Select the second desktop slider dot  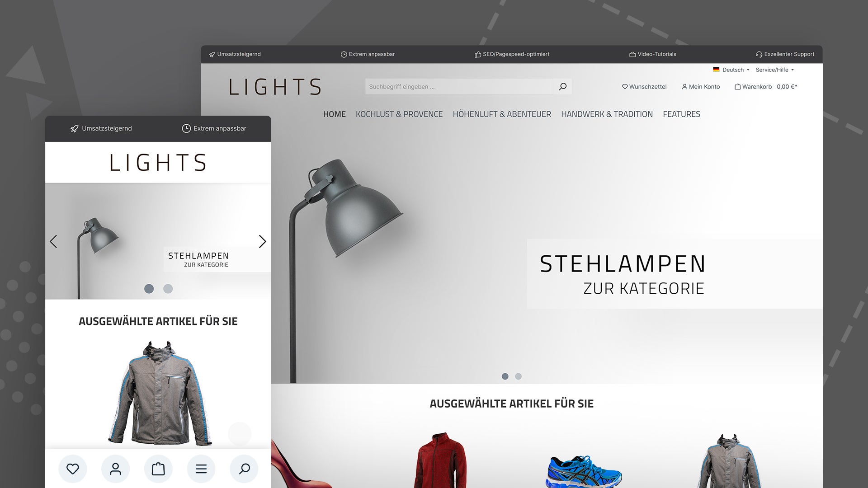[519, 376]
